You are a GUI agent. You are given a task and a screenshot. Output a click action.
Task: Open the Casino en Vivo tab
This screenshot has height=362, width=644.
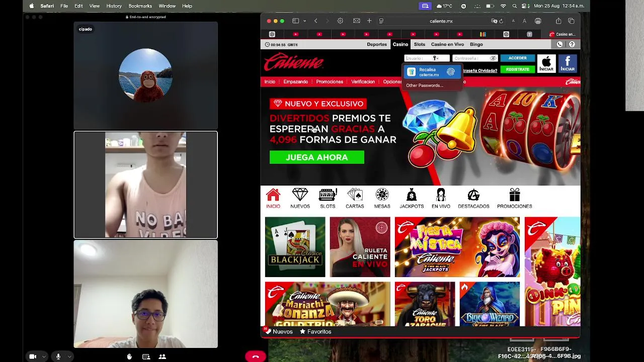point(447,44)
